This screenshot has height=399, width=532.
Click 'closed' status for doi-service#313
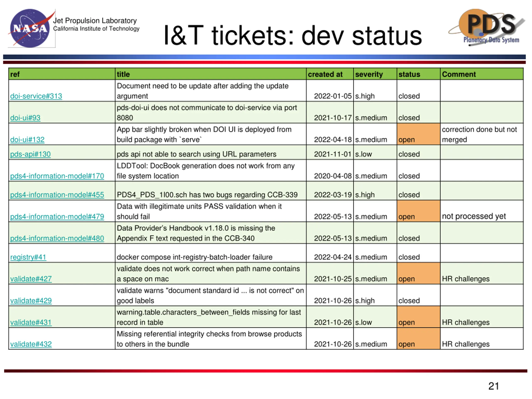(x=409, y=96)
